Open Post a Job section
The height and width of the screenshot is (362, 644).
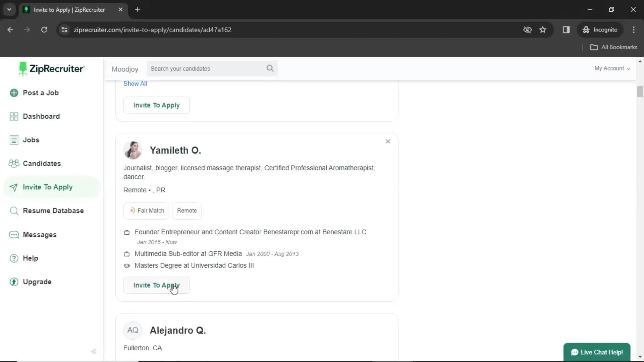41,93
